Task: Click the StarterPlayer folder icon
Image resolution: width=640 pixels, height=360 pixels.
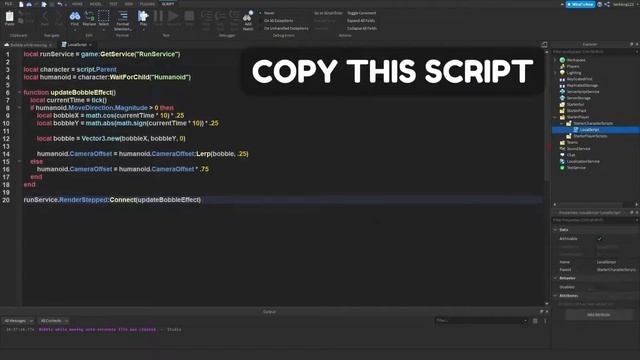Action: coord(562,117)
